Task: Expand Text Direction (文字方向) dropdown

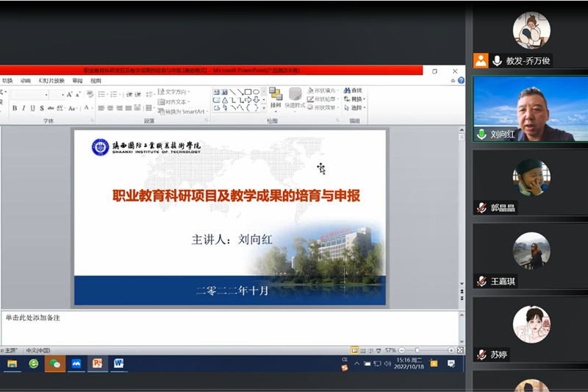Action: [x=176, y=92]
